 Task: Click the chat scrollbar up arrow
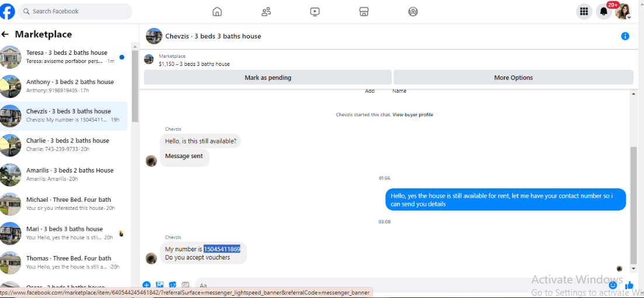[633, 94]
